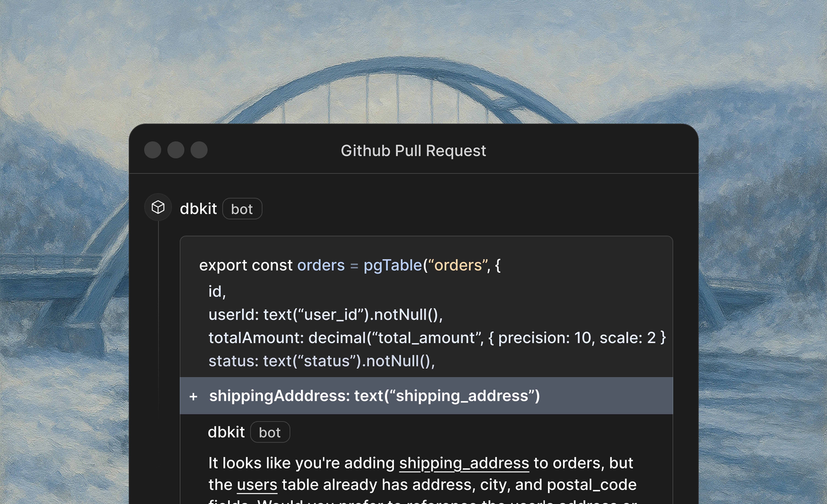Select the highlighted shippingAdddress diff line
The image size is (827, 504).
click(x=374, y=396)
